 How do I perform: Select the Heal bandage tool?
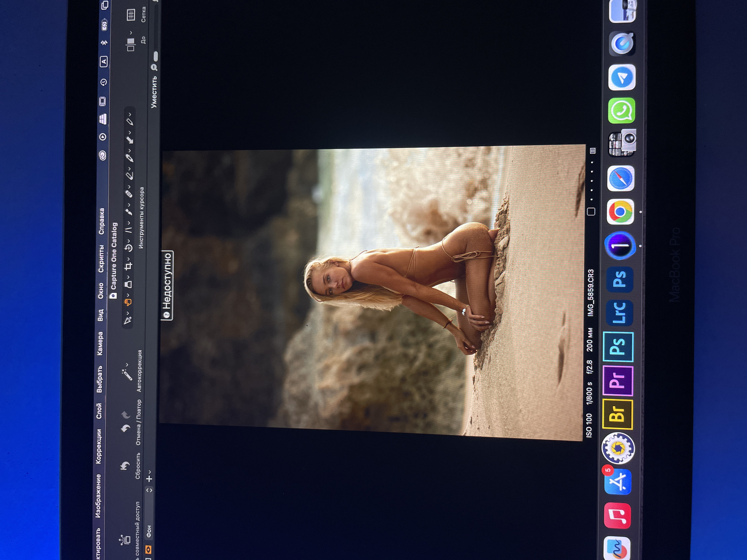point(129,194)
